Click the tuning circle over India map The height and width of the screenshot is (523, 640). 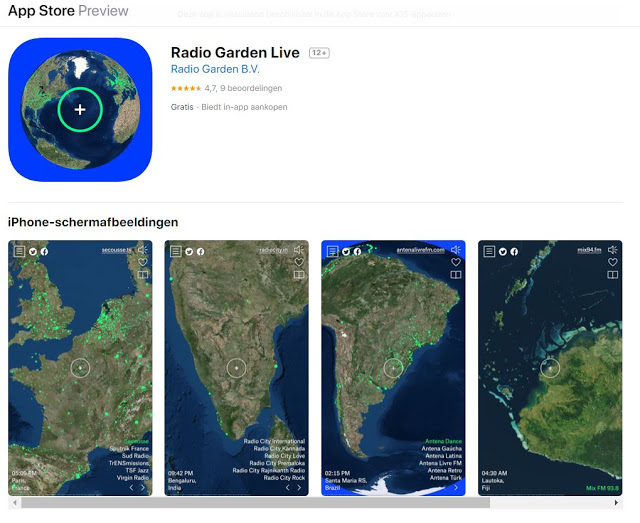point(236,368)
